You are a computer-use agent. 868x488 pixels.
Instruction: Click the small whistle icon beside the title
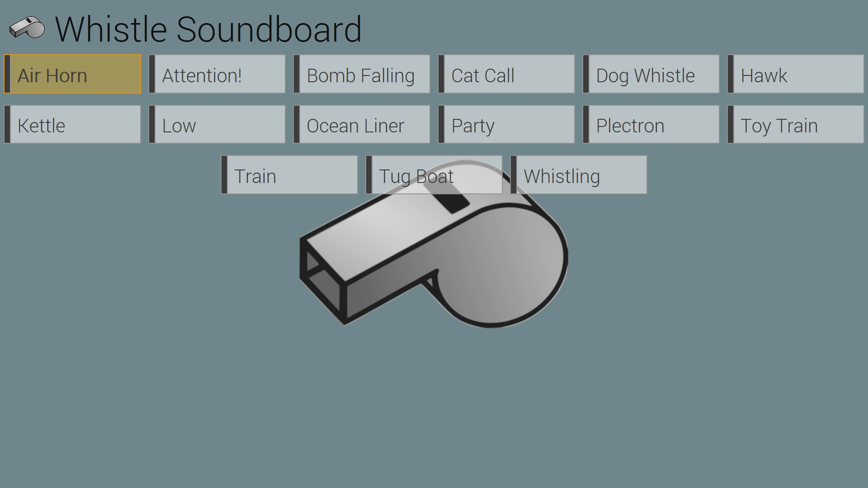(x=27, y=28)
